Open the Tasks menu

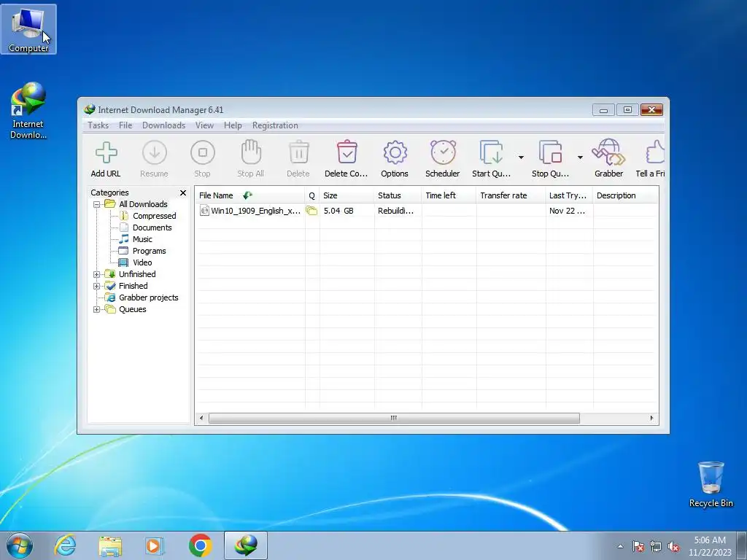point(98,125)
